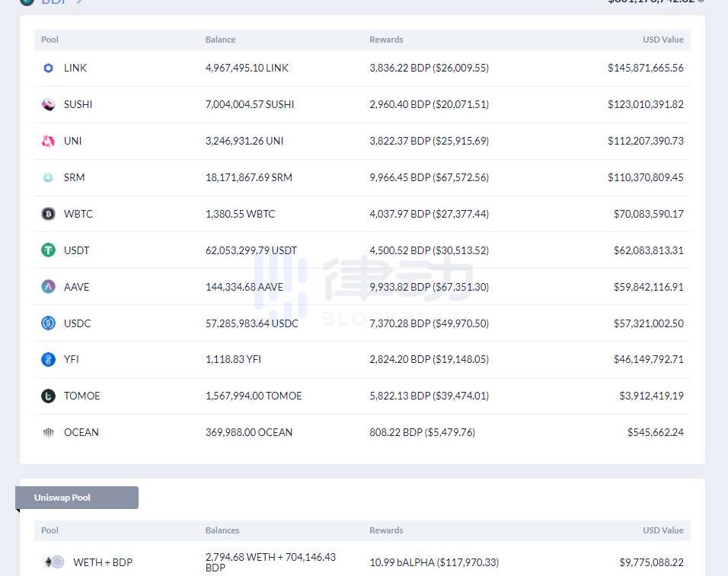Click the Rewards column header of first table

(x=386, y=40)
